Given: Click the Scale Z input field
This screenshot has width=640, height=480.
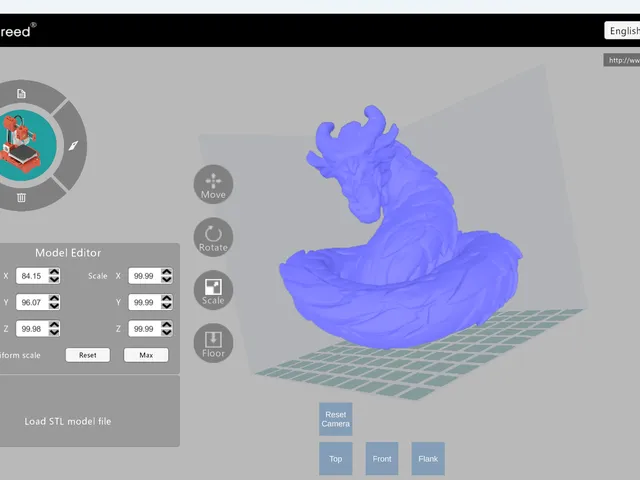Looking at the screenshot, I should coord(144,329).
